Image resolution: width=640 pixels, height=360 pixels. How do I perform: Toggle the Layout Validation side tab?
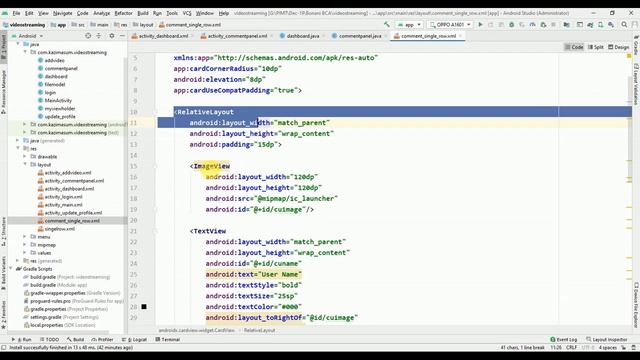click(x=636, y=84)
